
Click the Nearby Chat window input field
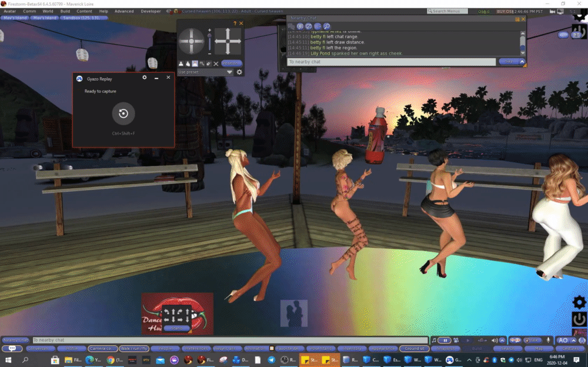(x=392, y=62)
